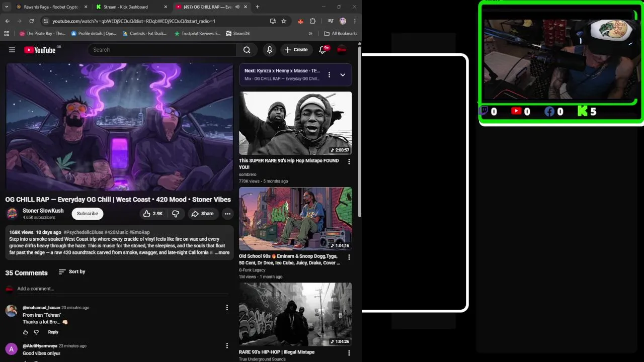
Task: Open options for the SUPER RARE 90's mixtape video
Action: coord(349,161)
